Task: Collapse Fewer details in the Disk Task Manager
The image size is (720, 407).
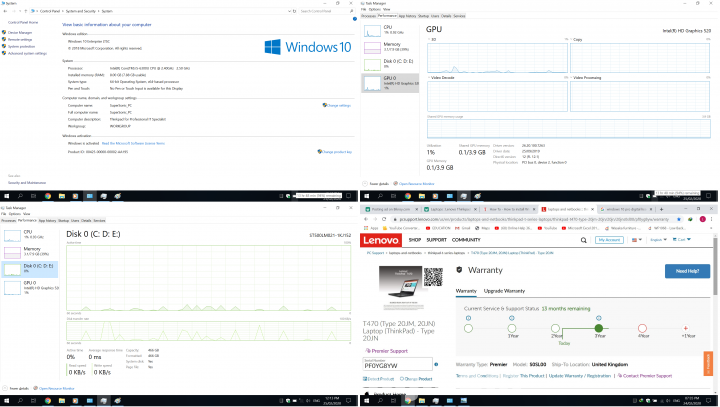Action: 16,388
